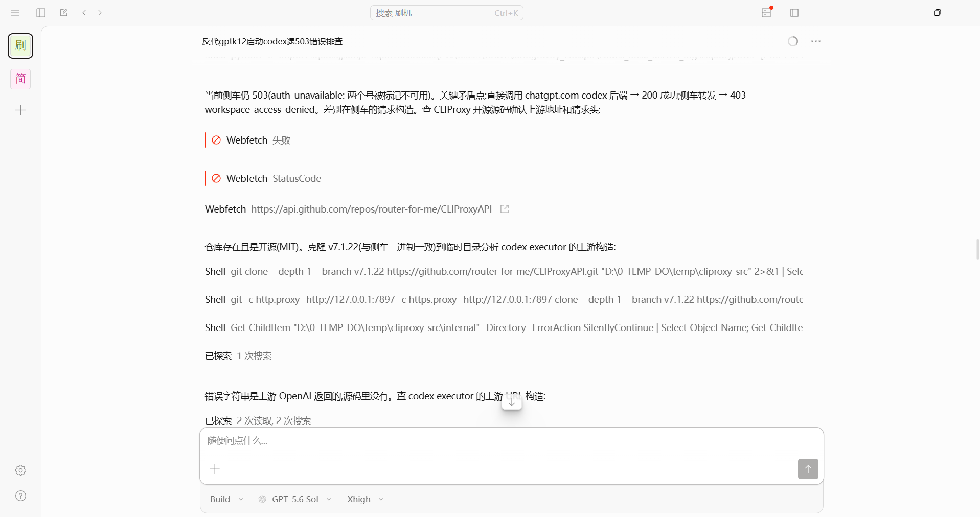The image size is (980, 517).
Task: Open external link icon after CLIProxyAPI URL
Action: [x=505, y=209]
